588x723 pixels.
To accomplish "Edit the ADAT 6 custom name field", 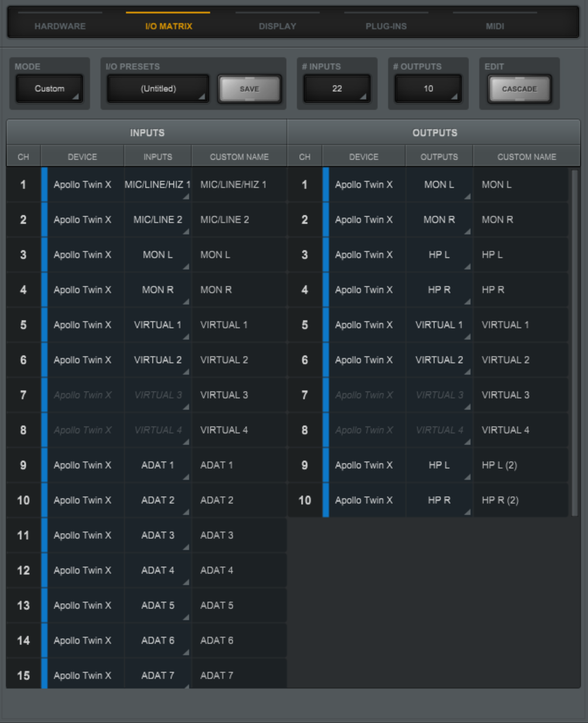I will 240,641.
